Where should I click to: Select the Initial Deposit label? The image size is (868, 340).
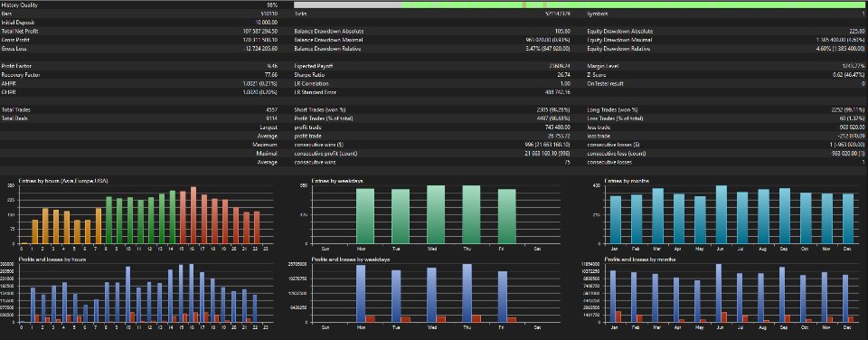pyautogui.click(x=19, y=22)
